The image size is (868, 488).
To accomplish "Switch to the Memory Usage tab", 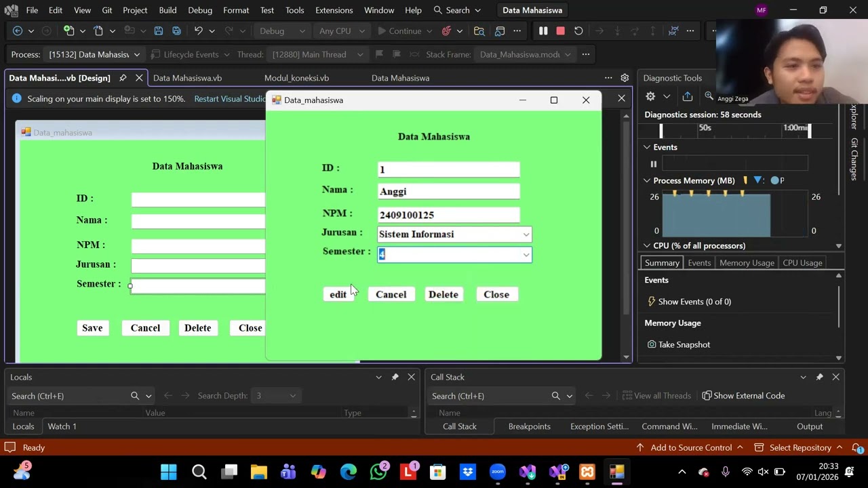I will pos(747,263).
